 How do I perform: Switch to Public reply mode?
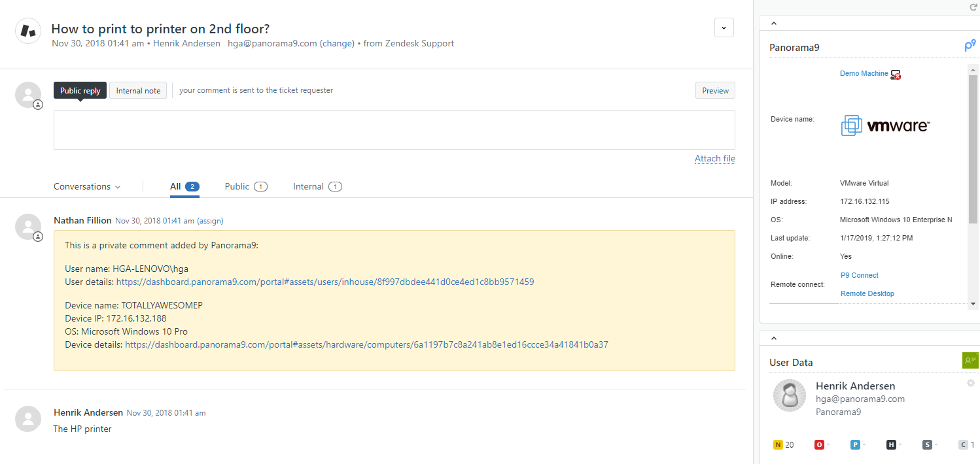[80, 90]
